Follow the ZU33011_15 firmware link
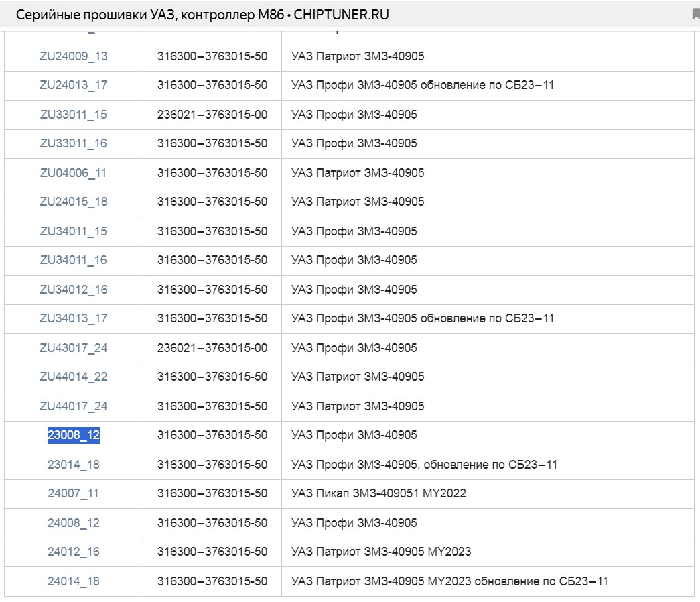Viewport: 700px width, 602px height. 73,115
